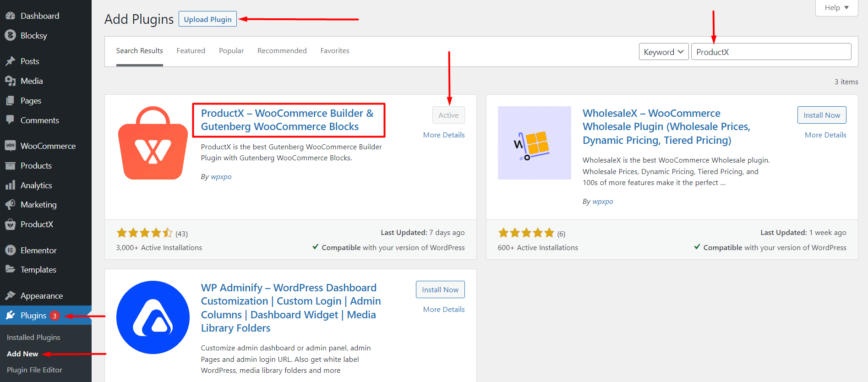Open More Details for WP Adminify
Viewport: 868px width, 382px height.
click(444, 310)
